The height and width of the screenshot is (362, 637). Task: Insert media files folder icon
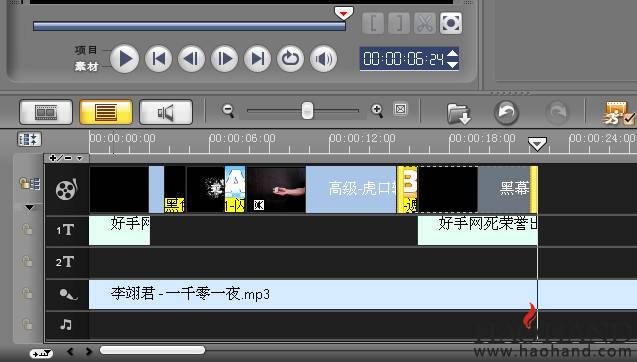459,113
